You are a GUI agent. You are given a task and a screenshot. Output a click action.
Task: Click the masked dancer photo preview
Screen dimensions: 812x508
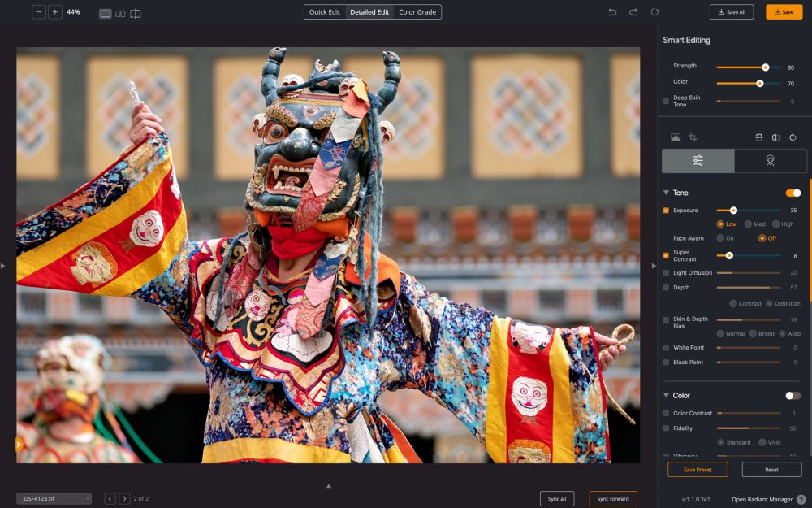point(328,255)
